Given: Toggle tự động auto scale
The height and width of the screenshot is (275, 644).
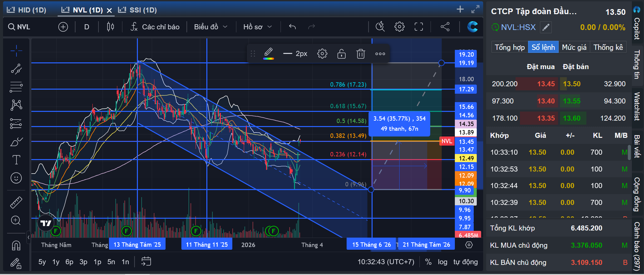Looking at the screenshot, I should coord(465,262).
